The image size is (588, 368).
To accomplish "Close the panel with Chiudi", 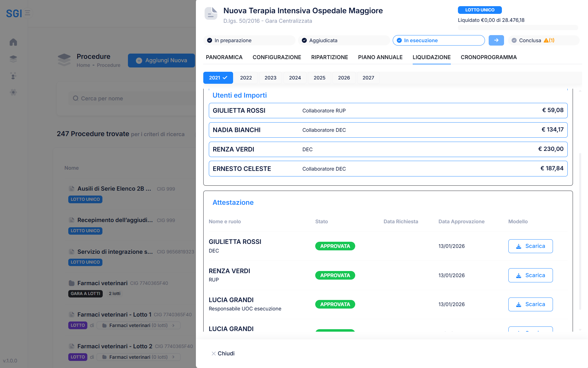I will pyautogui.click(x=223, y=354).
